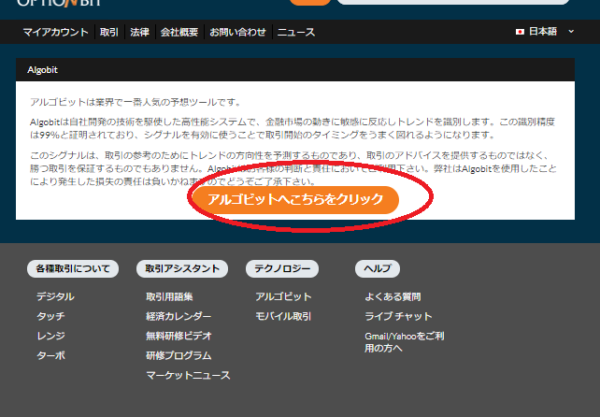Open the ライブチャット link
The height and width of the screenshot is (417, 600).
399,316
